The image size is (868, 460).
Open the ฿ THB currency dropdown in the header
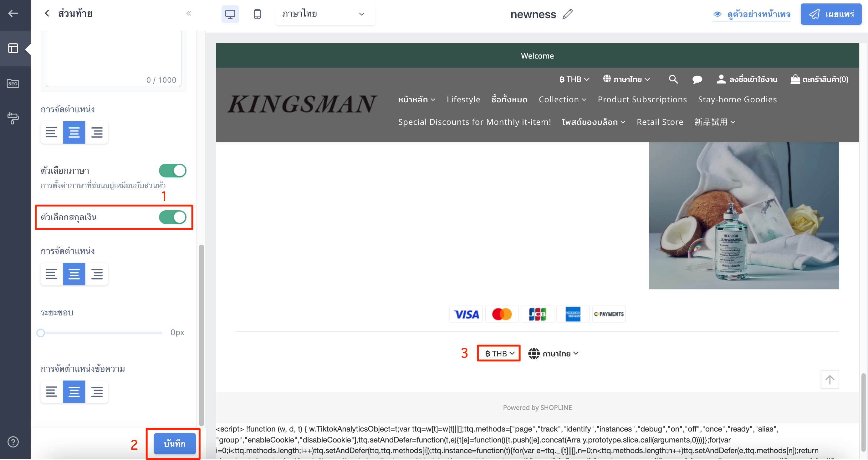(574, 79)
